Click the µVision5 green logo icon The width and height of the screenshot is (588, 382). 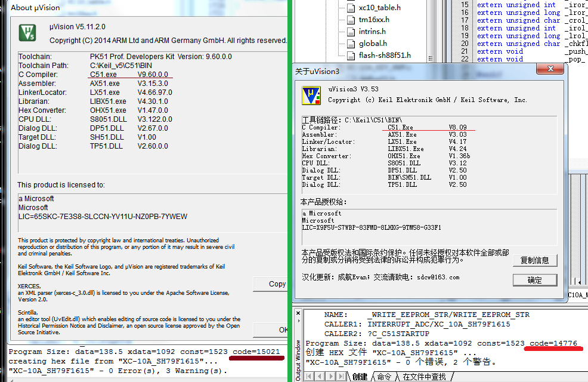click(x=27, y=33)
